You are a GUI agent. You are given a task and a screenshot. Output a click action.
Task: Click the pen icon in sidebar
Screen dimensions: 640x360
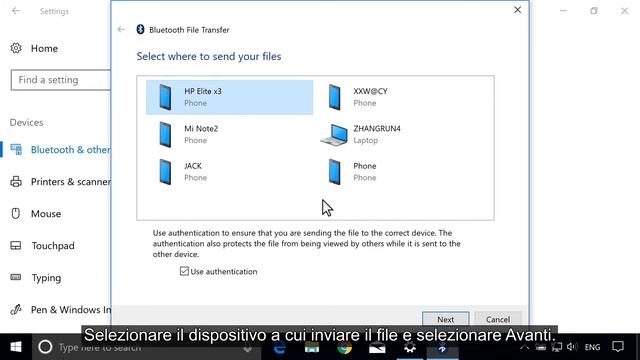click(16, 309)
